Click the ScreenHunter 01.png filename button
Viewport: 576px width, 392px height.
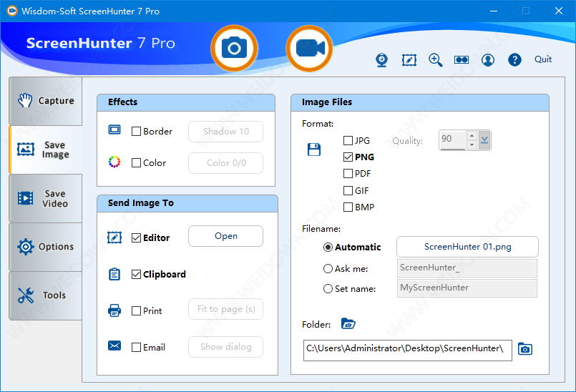(x=467, y=247)
